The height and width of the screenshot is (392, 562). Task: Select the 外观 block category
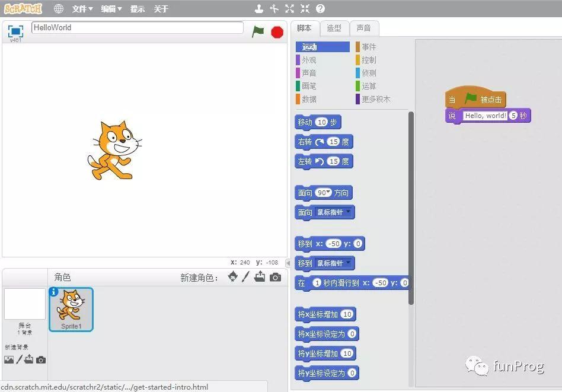[x=306, y=60]
